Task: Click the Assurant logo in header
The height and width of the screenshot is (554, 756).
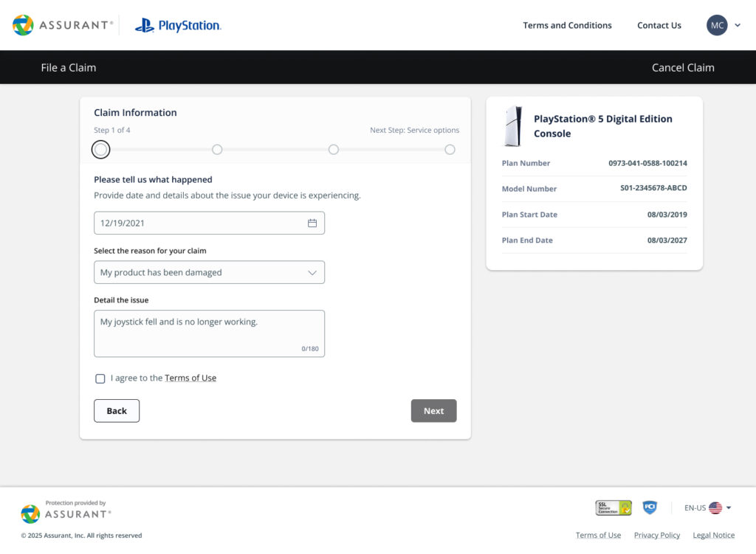Action: [x=63, y=25]
